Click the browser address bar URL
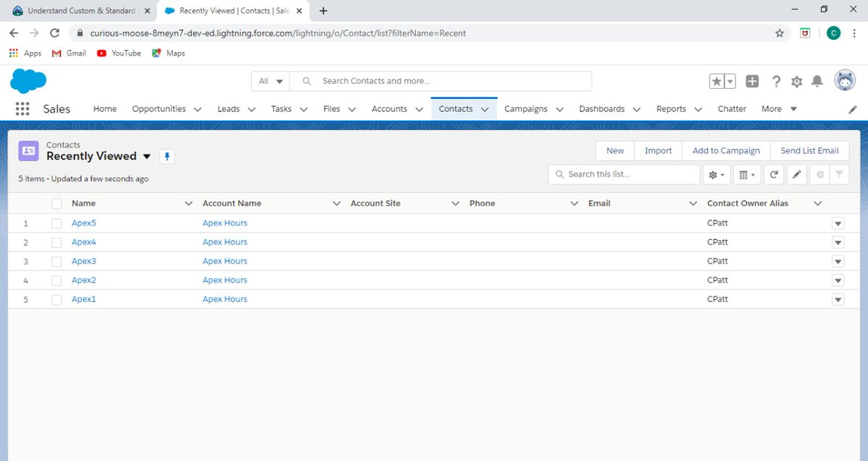 pos(278,33)
